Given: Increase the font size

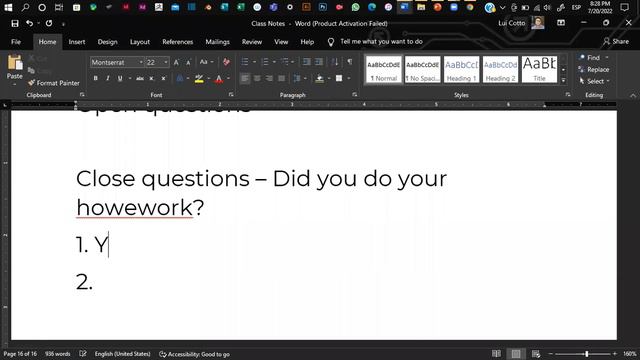Looking at the screenshot, I should coord(176,62).
